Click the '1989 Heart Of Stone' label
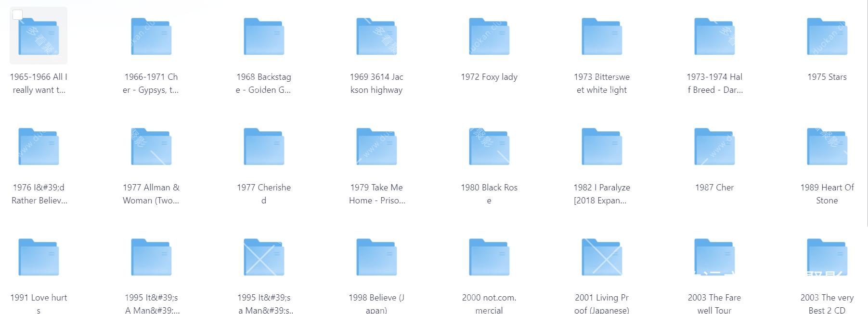Screen dimensions: 868x314 tap(827, 194)
